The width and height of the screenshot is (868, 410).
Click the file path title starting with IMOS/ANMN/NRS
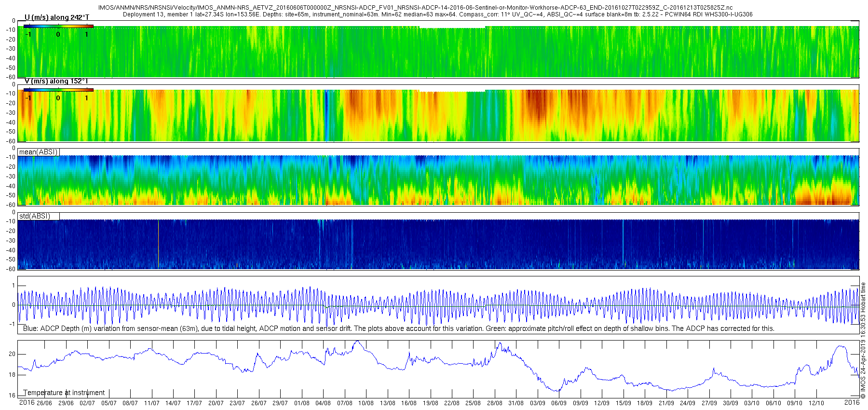(415, 8)
